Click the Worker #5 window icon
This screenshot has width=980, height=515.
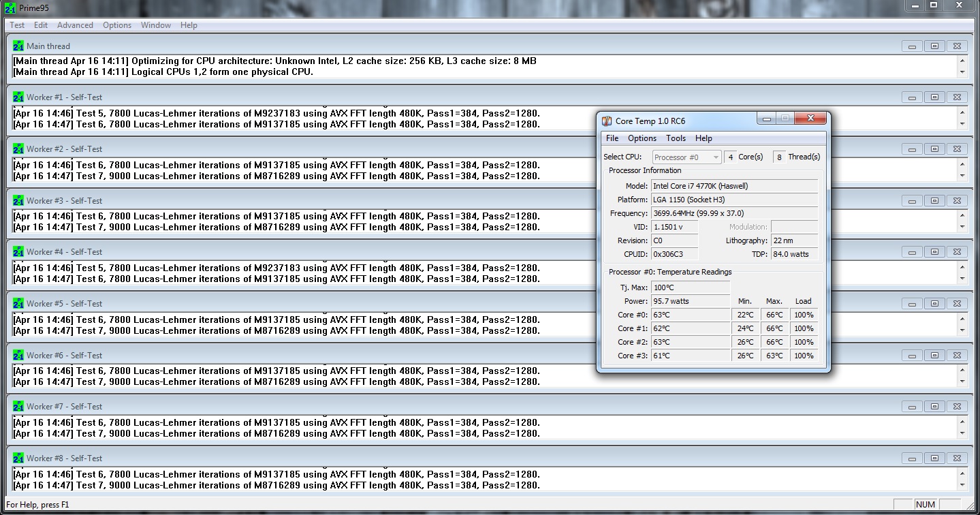[x=18, y=303]
